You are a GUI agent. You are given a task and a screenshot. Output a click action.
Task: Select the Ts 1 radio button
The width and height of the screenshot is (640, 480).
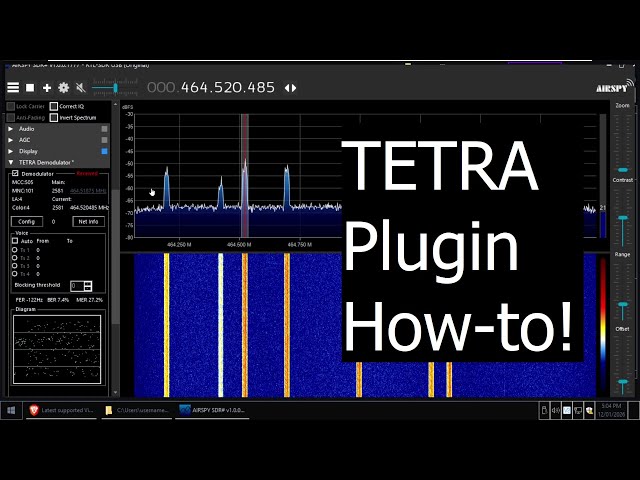pos(15,250)
